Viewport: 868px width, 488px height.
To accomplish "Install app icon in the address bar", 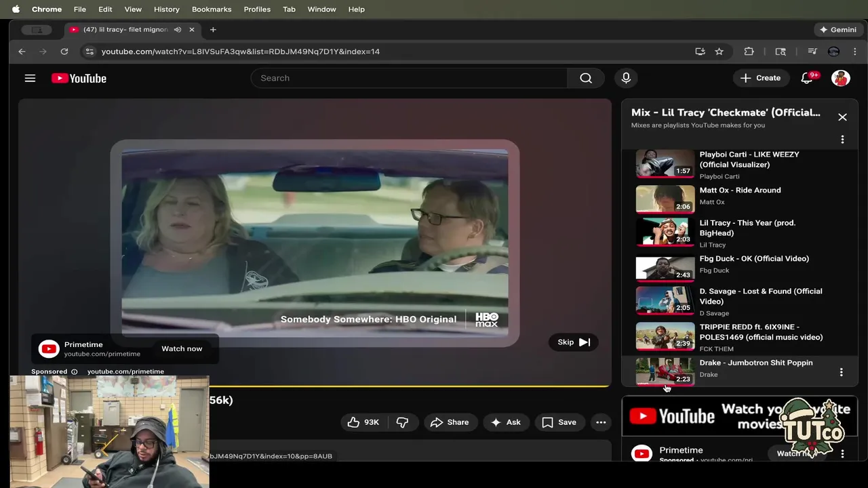I will click(x=700, y=52).
